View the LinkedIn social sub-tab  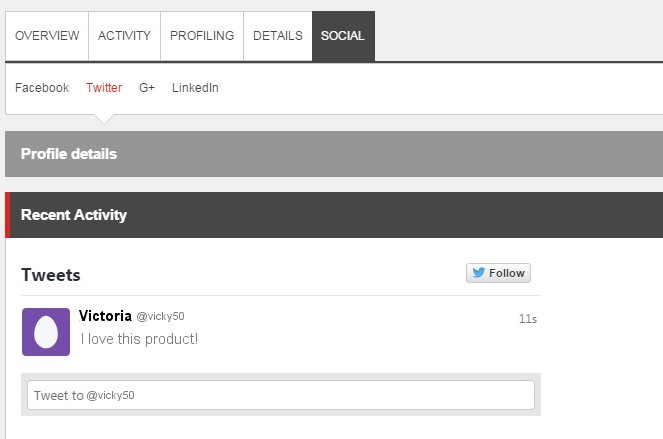pyautogui.click(x=195, y=88)
